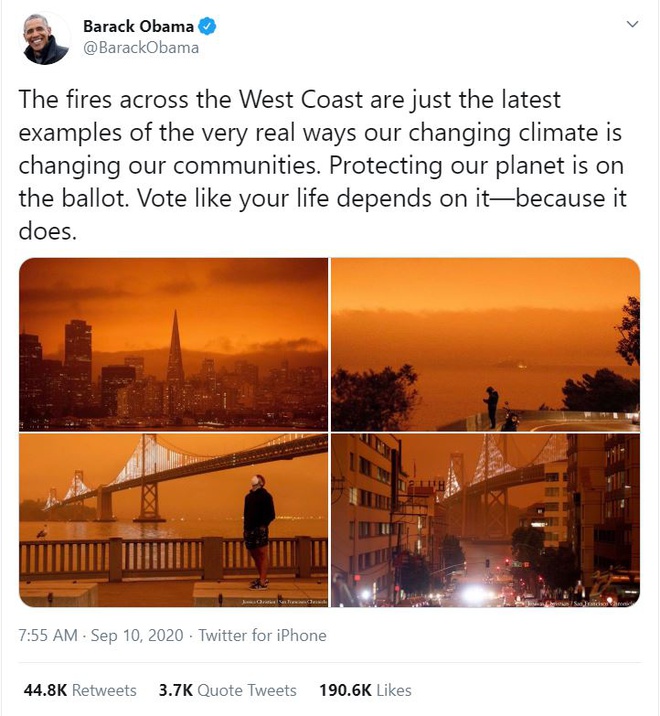Open the Twitter for iPhone source link

pyautogui.click(x=262, y=635)
